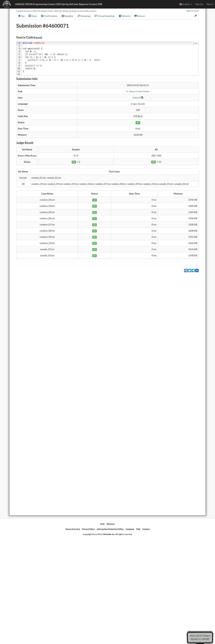
Task: Select language value C (gcc 12.2.0)
Action: pyautogui.click(x=138, y=104)
